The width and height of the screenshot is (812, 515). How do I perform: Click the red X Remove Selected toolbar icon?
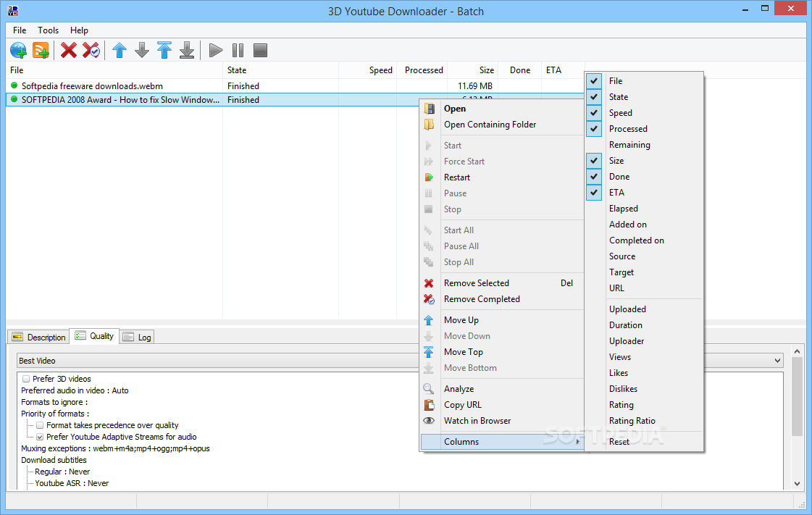[68, 50]
